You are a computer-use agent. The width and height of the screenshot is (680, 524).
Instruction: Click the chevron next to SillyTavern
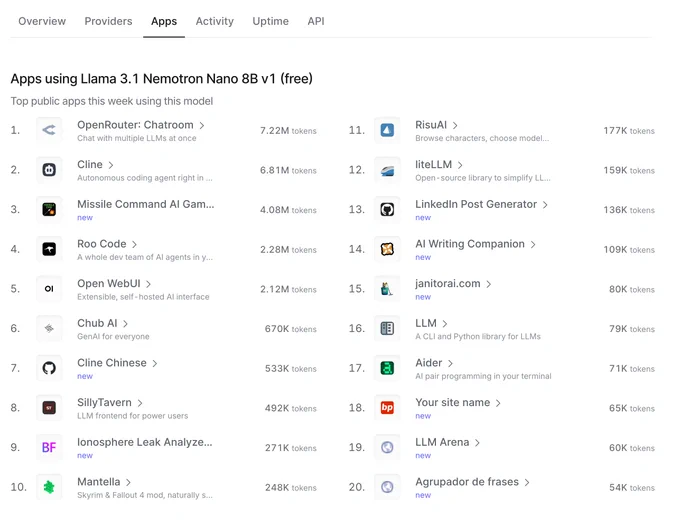point(140,403)
